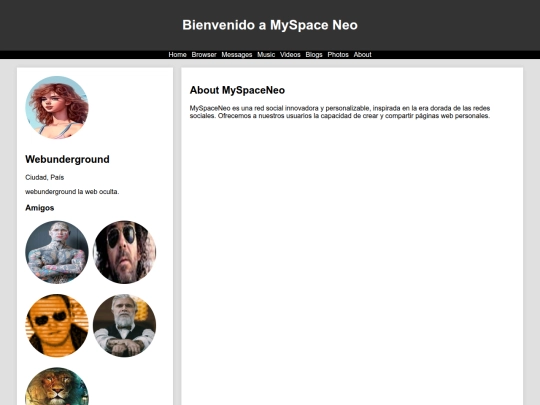Click 'webunderground la web oculta.' bio text

72,192
